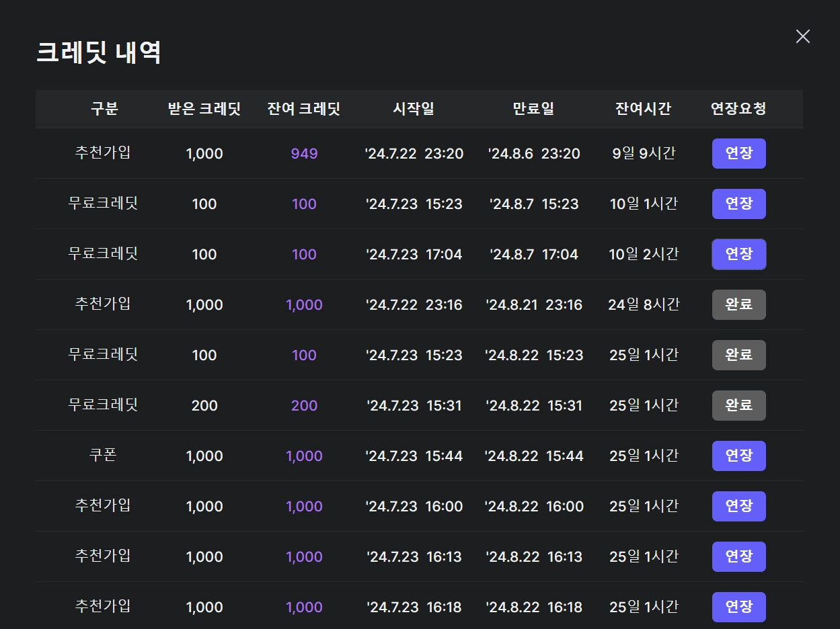Select the 쿠폰 label in the 구분 column
840x629 pixels.
pyautogui.click(x=103, y=455)
